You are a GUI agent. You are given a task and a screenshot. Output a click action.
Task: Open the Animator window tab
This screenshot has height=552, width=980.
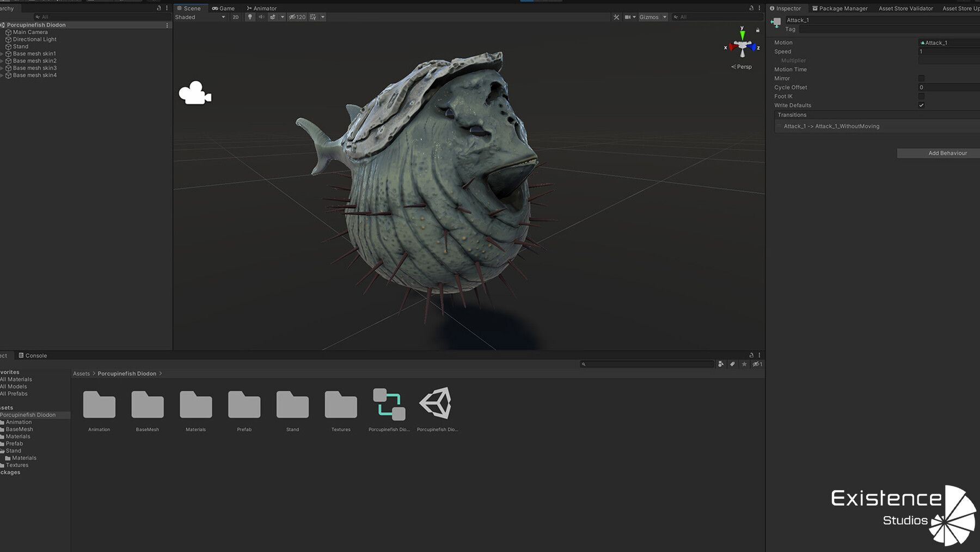click(262, 8)
